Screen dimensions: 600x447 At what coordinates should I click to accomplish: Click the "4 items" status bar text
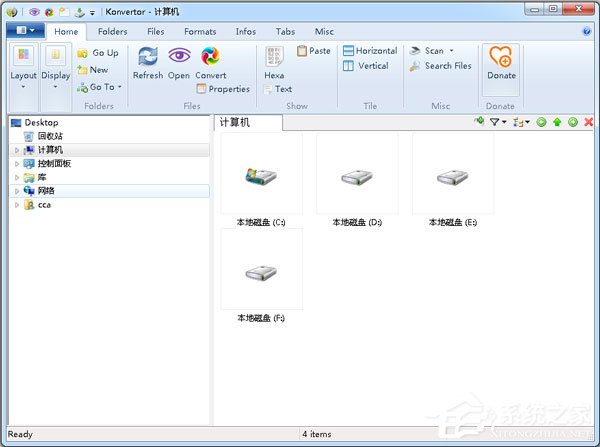click(x=316, y=434)
